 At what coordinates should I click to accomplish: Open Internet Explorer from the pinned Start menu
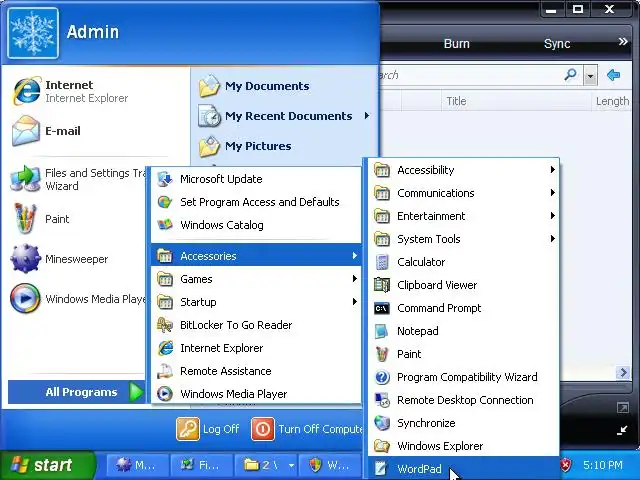(78, 91)
